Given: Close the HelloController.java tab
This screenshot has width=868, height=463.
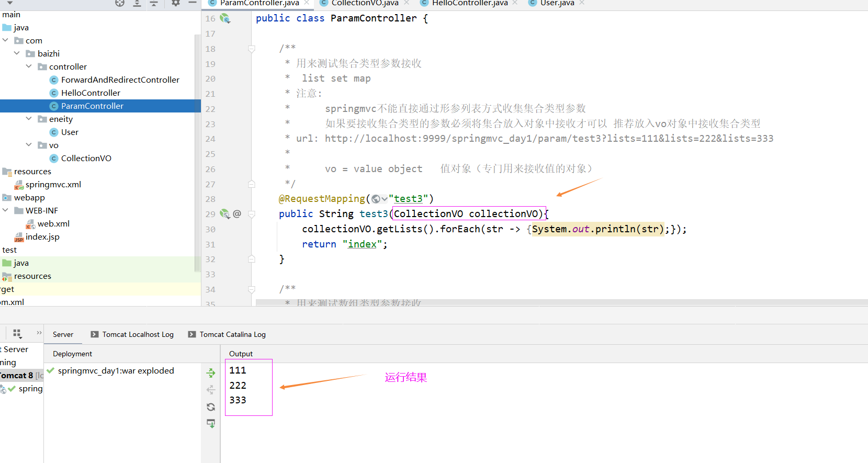Looking at the screenshot, I should tap(515, 3).
